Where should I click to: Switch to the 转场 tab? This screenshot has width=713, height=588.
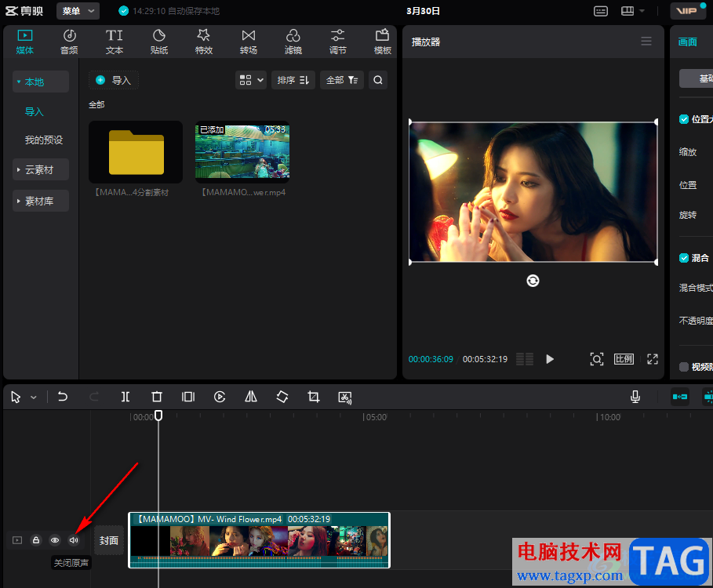(x=249, y=42)
